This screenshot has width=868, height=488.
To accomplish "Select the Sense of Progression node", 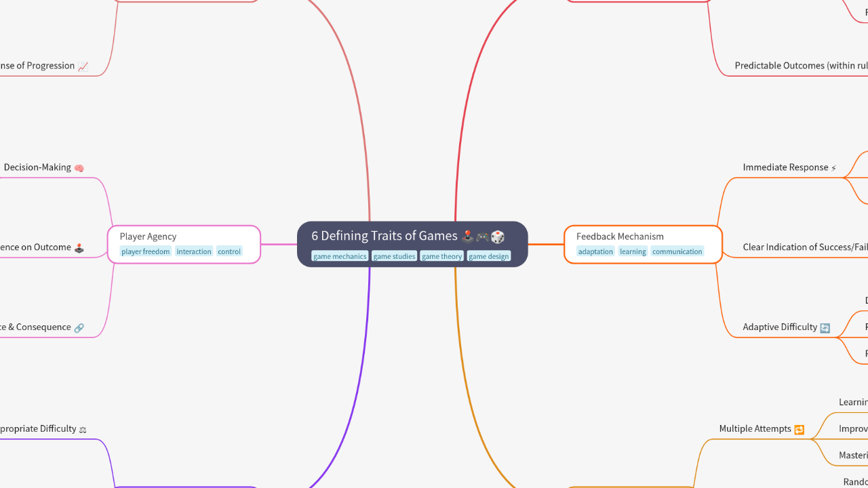I will 44,66.
